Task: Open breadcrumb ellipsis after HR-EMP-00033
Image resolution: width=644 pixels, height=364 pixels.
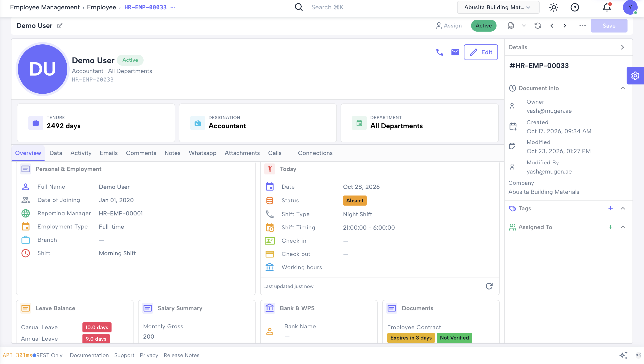Action: coord(173,7)
